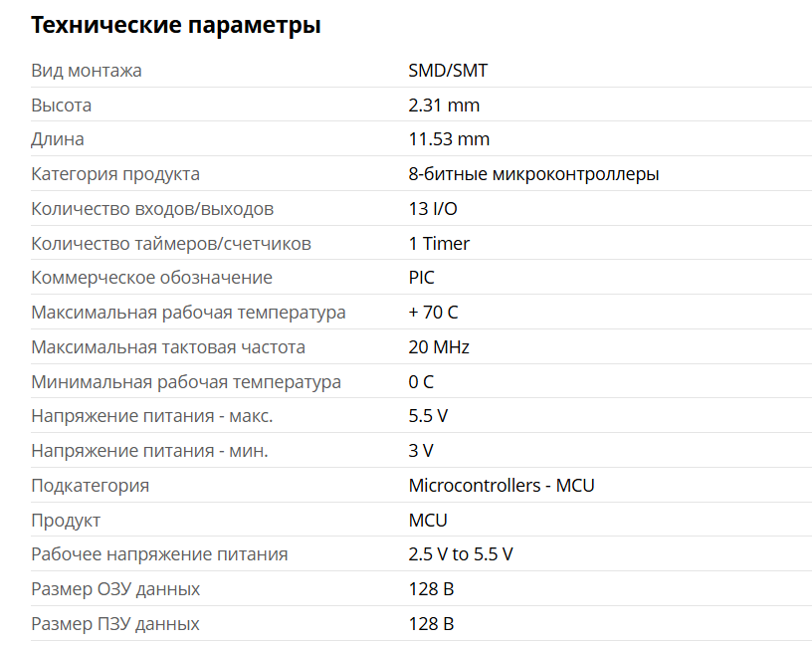Viewport: 812px width, 646px height.
Task: Click the 'Технические параметры' heading
Action: pyautogui.click(x=176, y=26)
